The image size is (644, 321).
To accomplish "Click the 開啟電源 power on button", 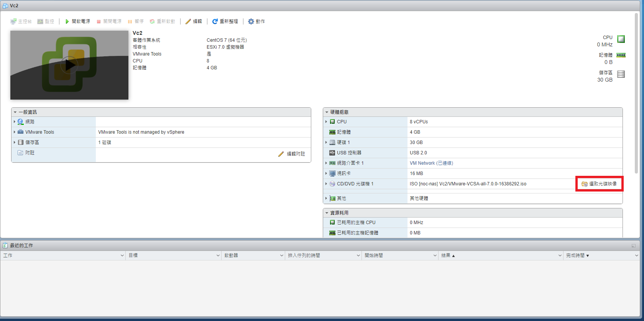I will tap(77, 21).
